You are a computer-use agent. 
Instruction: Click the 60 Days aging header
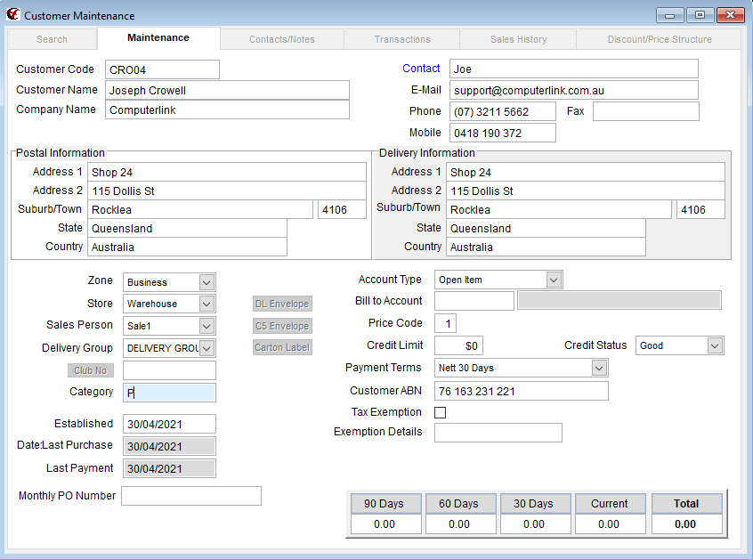[x=460, y=503]
